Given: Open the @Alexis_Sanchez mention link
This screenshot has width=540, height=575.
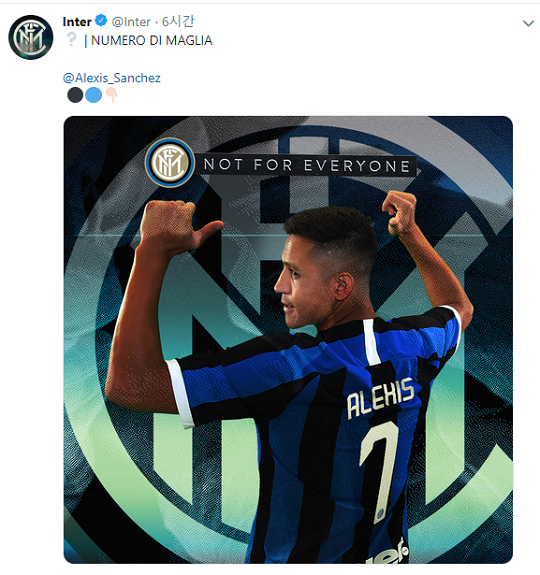Looking at the screenshot, I should (111, 78).
